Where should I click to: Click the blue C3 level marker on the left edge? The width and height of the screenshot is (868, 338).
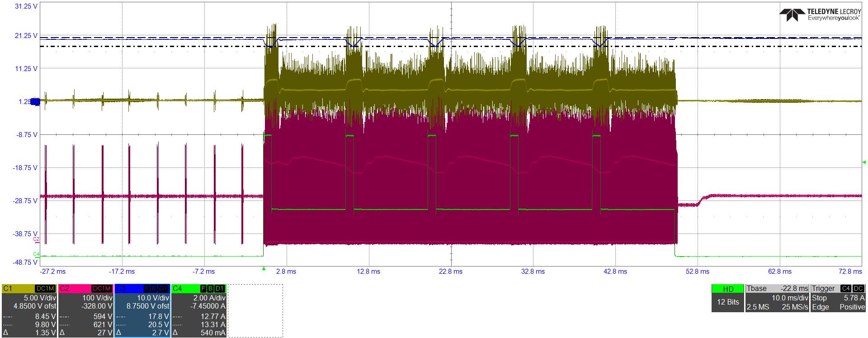36,102
